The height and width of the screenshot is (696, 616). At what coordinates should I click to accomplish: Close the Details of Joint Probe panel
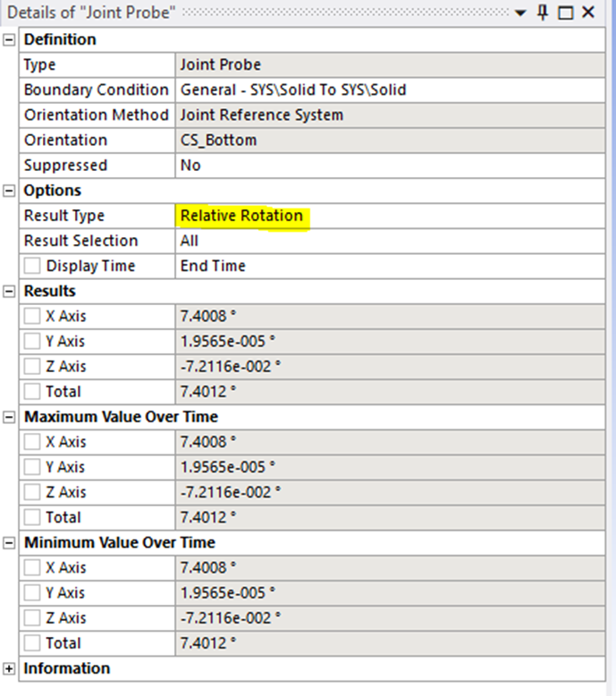[587, 13]
